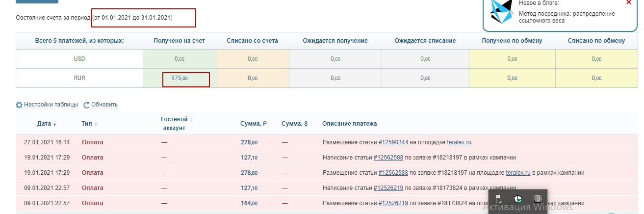Close the blog notification with red X

pos(629,2)
